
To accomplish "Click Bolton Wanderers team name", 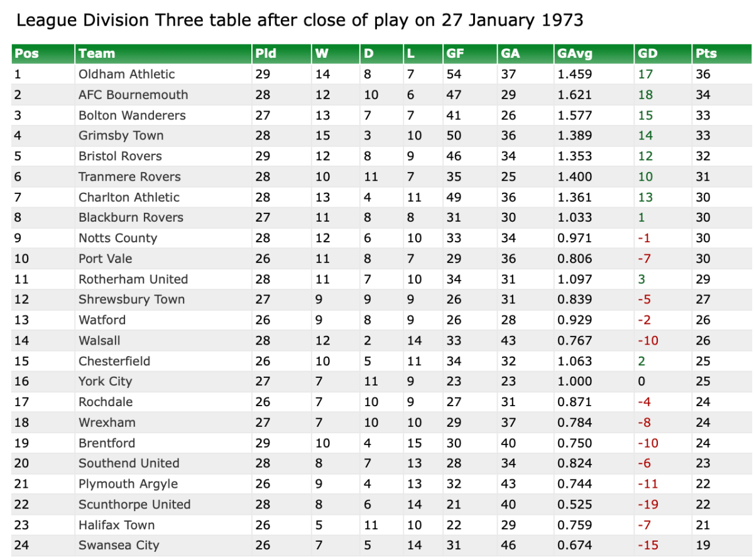I will (132, 116).
